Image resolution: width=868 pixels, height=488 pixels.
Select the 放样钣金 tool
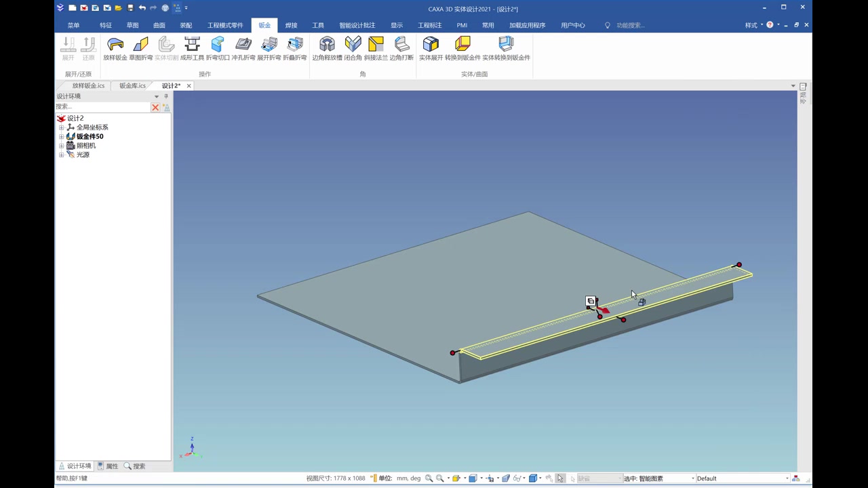coord(115,49)
